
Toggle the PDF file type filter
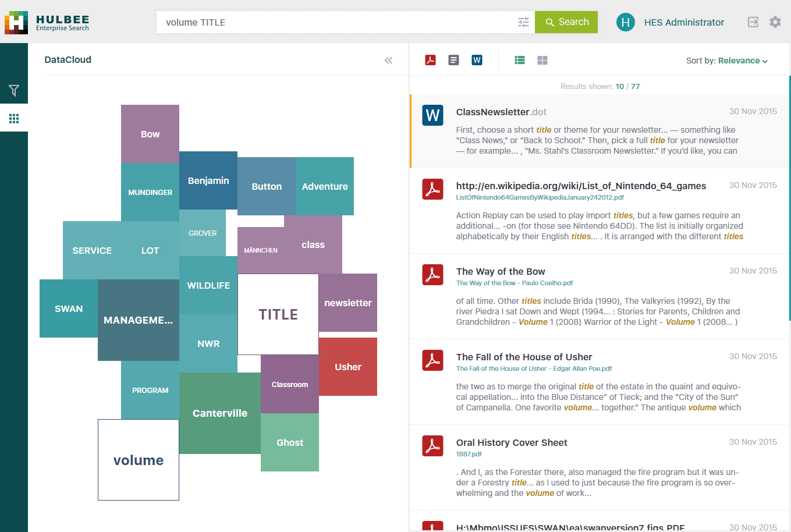(431, 60)
